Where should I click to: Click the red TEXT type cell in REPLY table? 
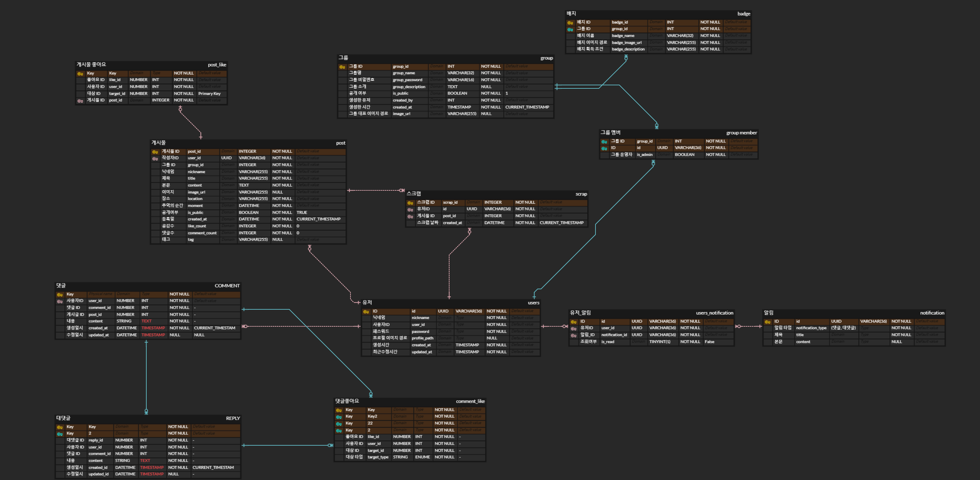(x=145, y=461)
